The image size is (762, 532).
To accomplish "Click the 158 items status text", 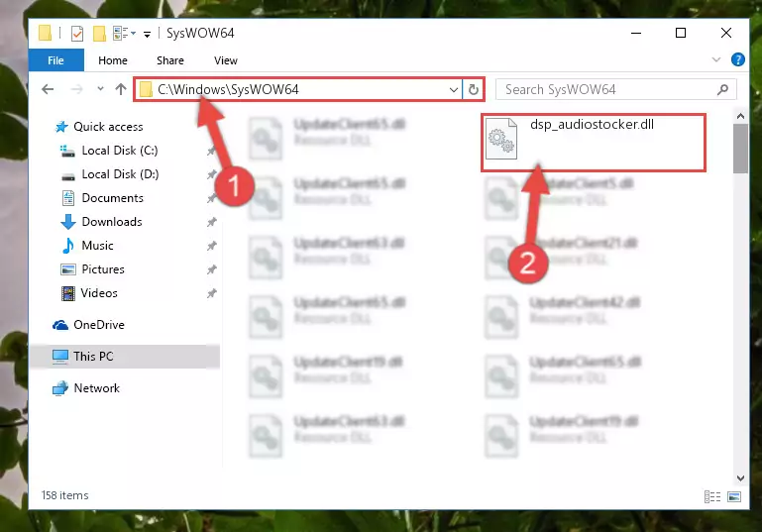I will 65,495.
